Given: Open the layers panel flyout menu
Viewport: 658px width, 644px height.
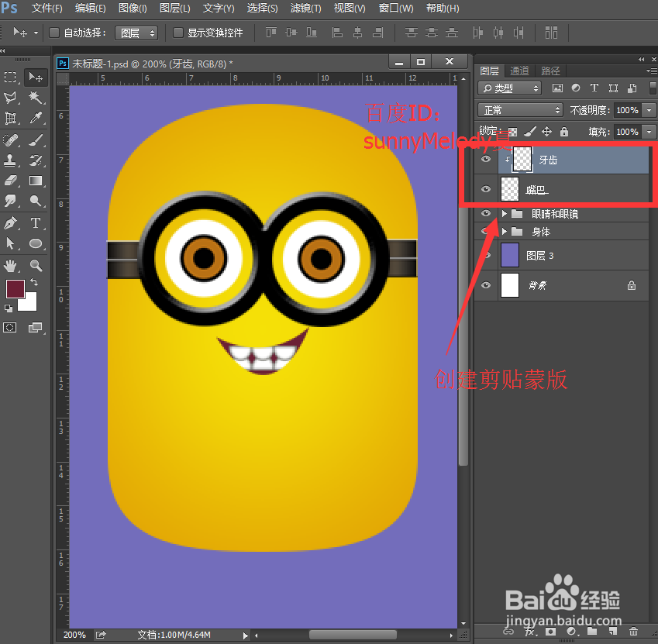Looking at the screenshot, I should coord(651,71).
